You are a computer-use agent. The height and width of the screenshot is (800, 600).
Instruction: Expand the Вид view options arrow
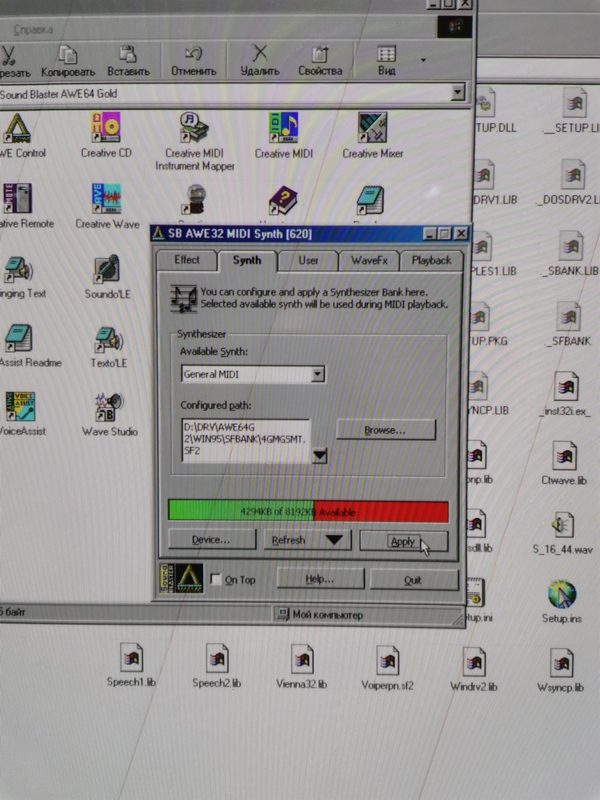[x=423, y=60]
